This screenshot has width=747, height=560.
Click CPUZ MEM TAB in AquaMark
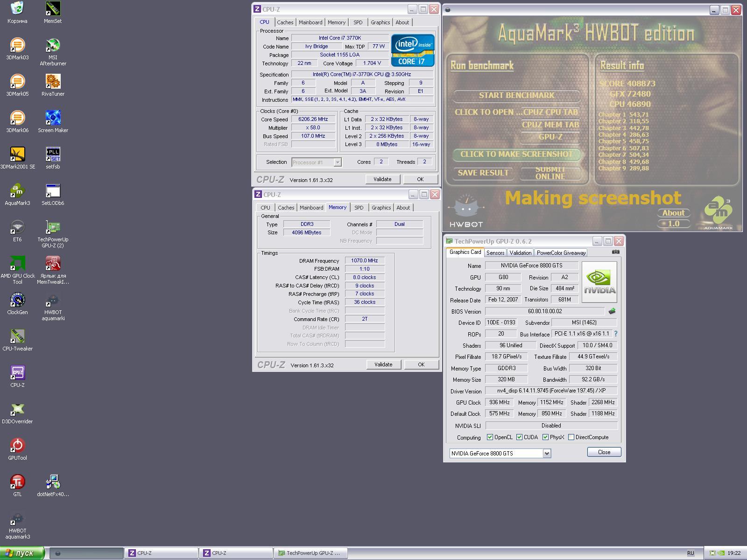coord(550,125)
